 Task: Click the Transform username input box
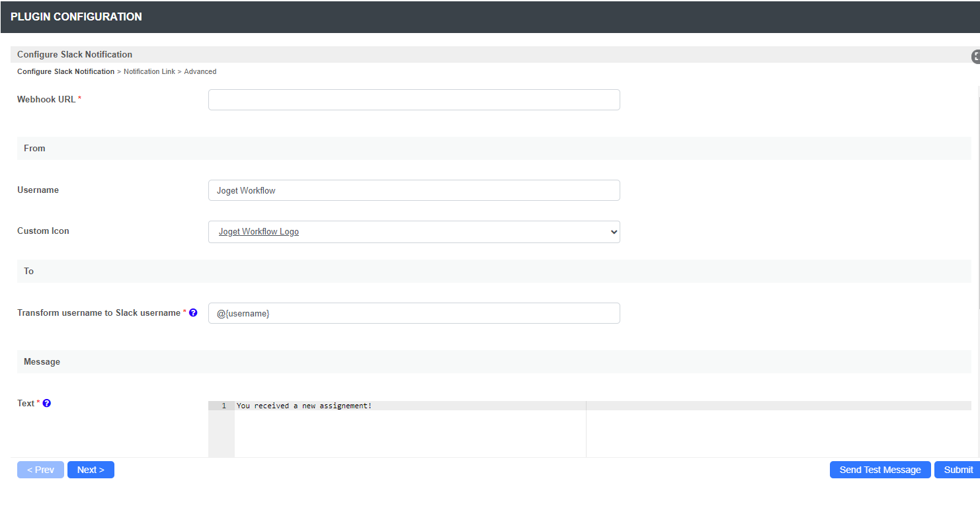click(414, 313)
